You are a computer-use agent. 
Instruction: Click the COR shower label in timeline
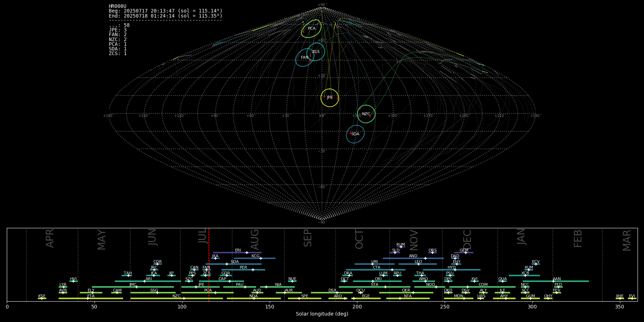(x=157, y=262)
